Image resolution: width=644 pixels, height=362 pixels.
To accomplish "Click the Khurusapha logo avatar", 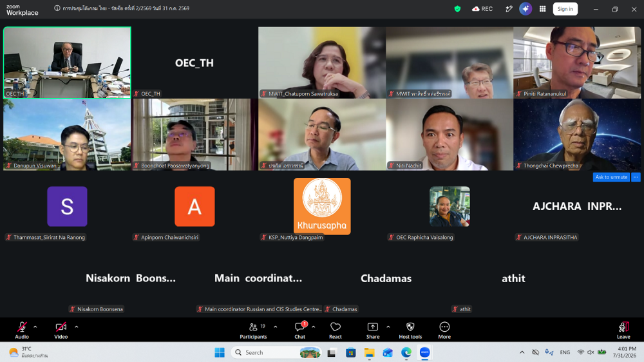I will point(322,206).
